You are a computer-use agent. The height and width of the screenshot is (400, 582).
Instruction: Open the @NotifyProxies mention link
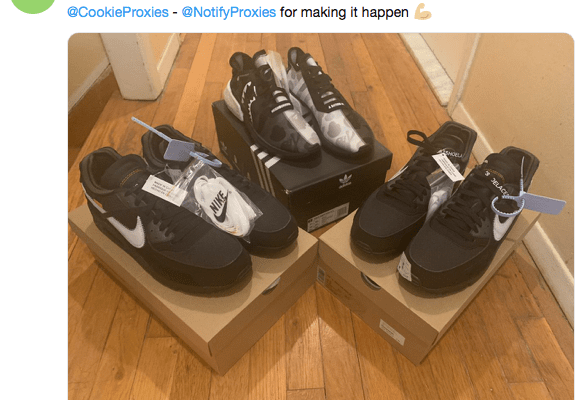point(229,12)
